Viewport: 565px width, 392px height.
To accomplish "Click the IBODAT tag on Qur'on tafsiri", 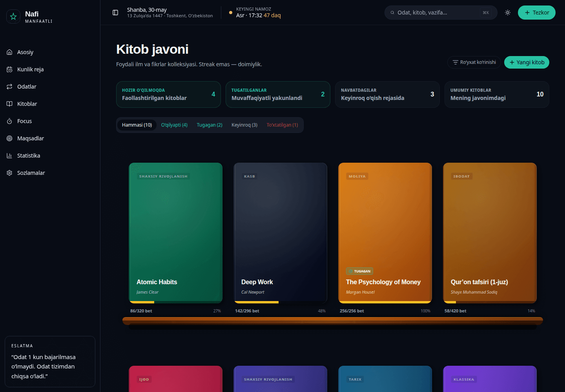I will [x=461, y=176].
